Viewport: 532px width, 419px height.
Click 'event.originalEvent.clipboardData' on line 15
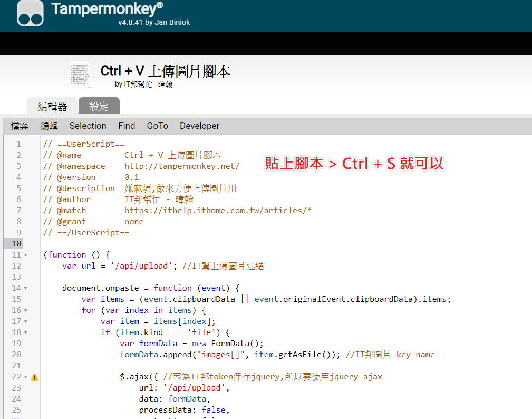[x=334, y=299]
